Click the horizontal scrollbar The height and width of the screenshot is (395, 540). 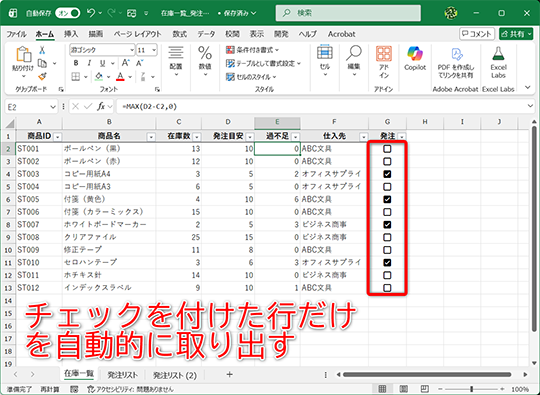pos(427,374)
